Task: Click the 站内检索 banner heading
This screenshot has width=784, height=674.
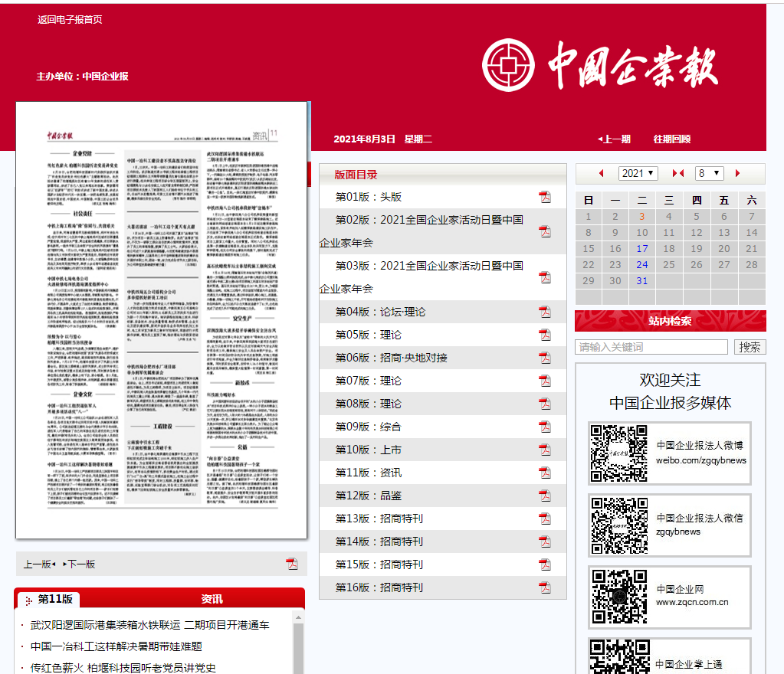Action: (670, 321)
